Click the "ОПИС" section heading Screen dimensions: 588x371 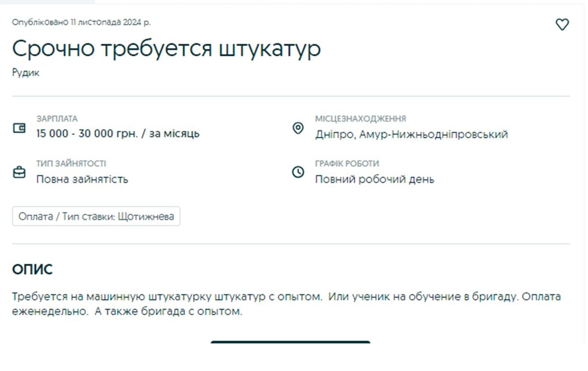(32, 269)
